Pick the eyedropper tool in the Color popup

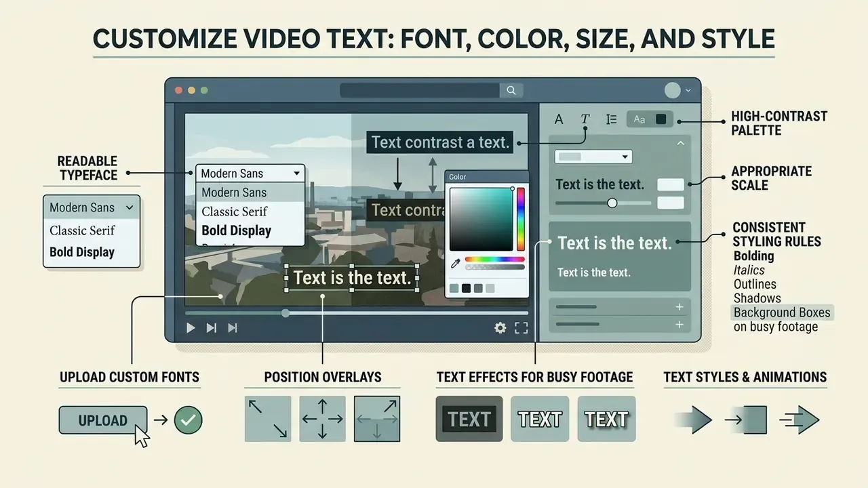point(456,263)
